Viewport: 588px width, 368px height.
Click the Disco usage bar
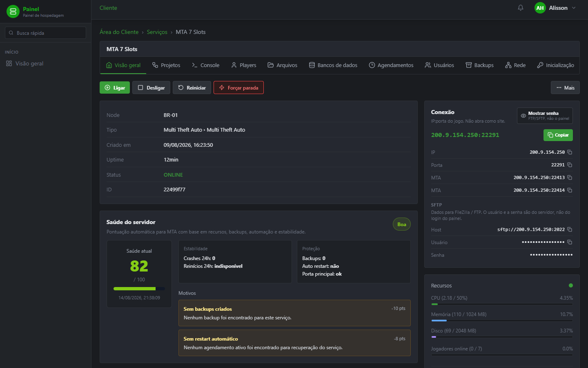pyautogui.click(x=502, y=337)
